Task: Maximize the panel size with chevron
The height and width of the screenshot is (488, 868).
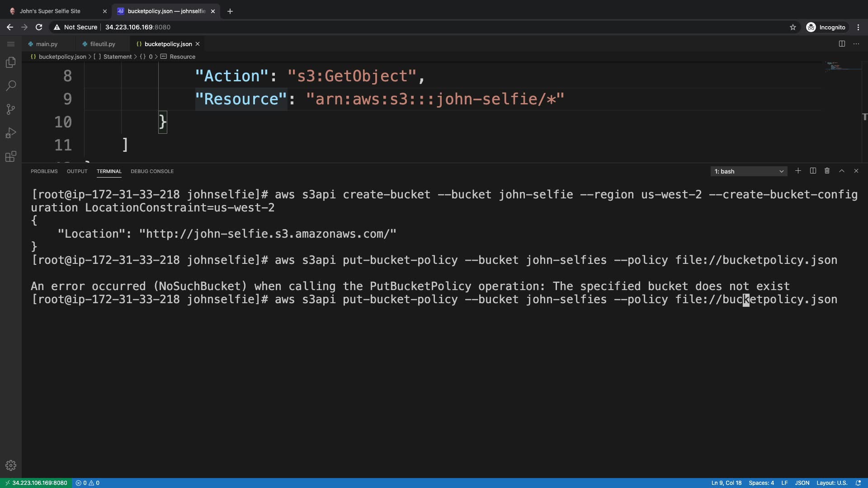Action: pyautogui.click(x=841, y=171)
